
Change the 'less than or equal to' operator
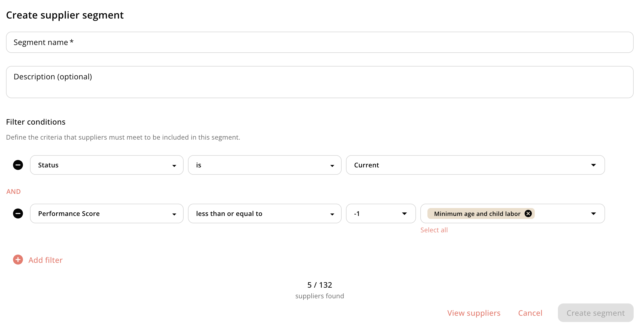tap(264, 213)
